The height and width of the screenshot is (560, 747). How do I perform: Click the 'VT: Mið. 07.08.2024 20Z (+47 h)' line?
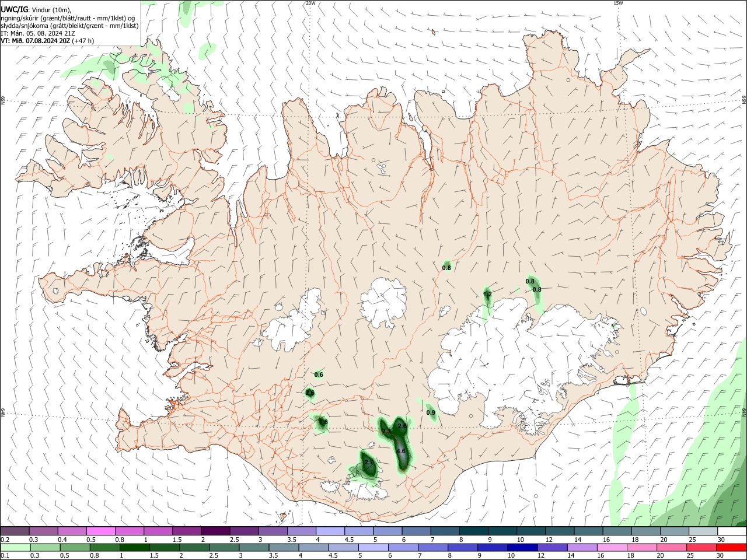(x=47, y=41)
